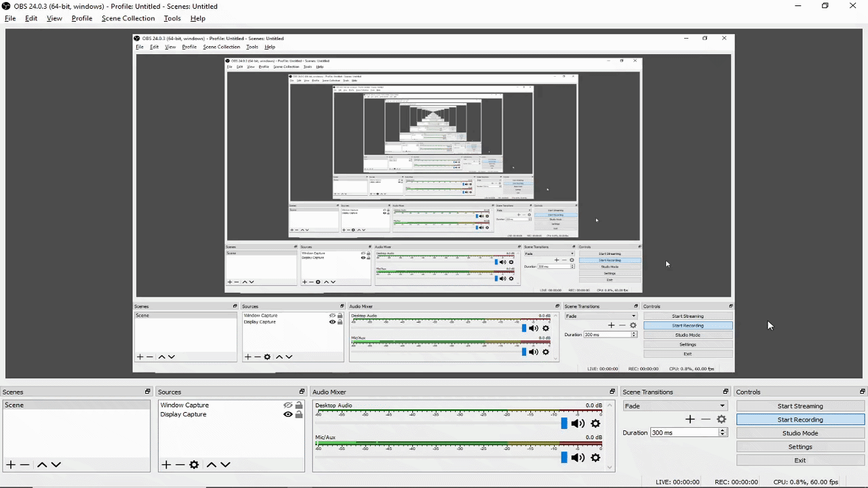This screenshot has height=488, width=868.
Task: Increase Duration with the stepper up arrow
Action: tap(722, 430)
